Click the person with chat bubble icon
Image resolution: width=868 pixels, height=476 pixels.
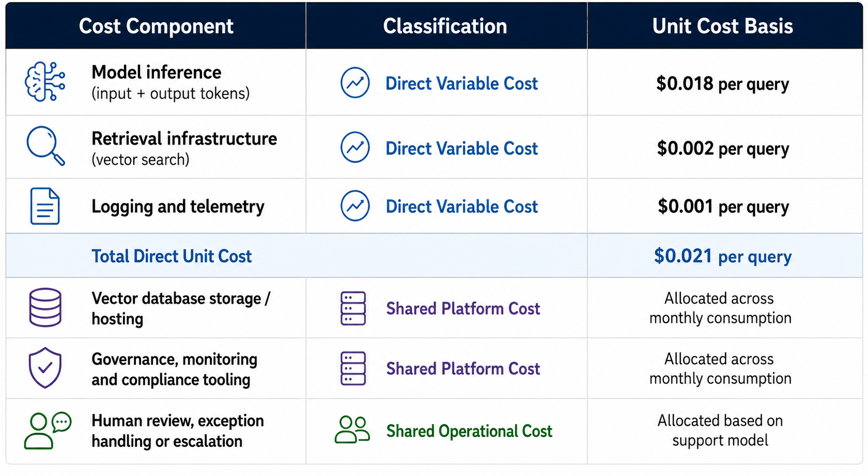coord(48,430)
